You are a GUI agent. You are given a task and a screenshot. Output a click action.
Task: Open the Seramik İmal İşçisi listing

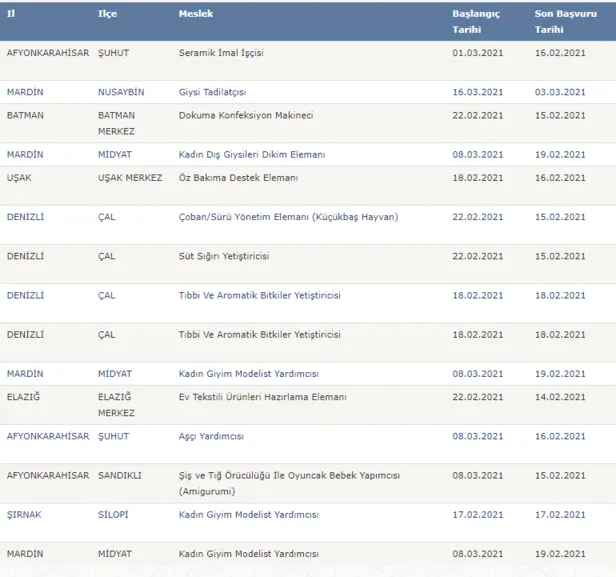(221, 52)
